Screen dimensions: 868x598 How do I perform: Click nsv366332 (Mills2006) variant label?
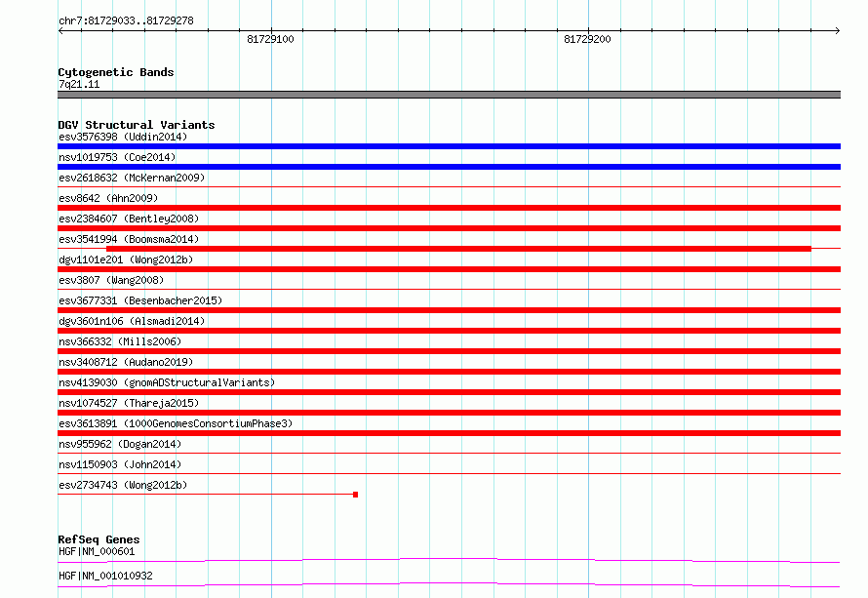(x=120, y=341)
